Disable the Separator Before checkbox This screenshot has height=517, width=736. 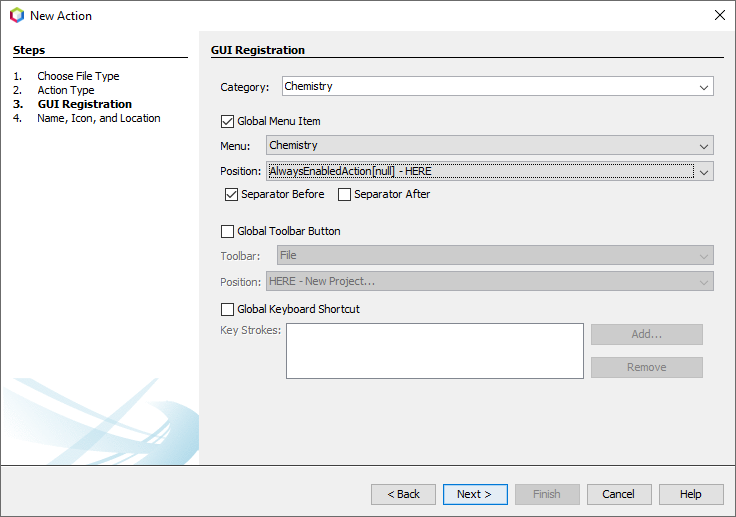point(231,194)
